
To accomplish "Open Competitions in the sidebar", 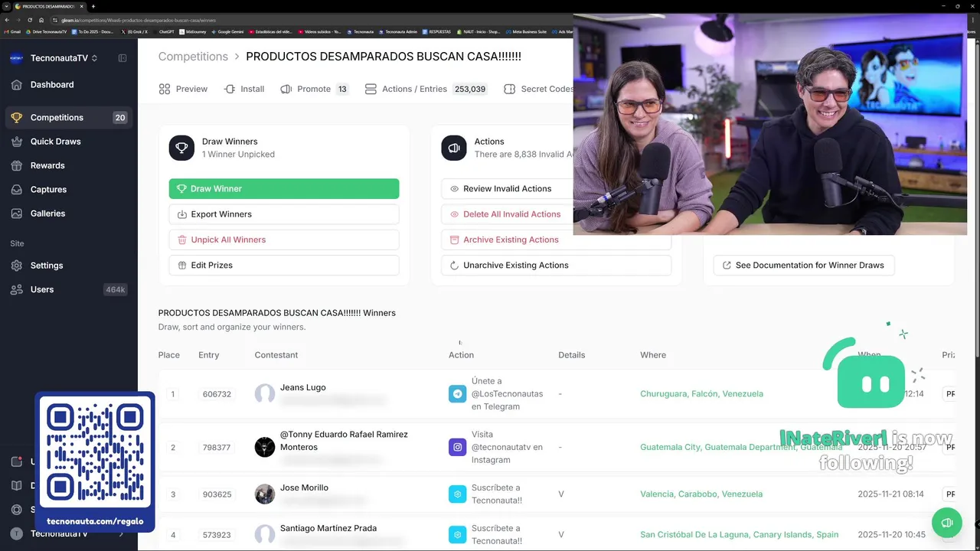I will 69,118.
